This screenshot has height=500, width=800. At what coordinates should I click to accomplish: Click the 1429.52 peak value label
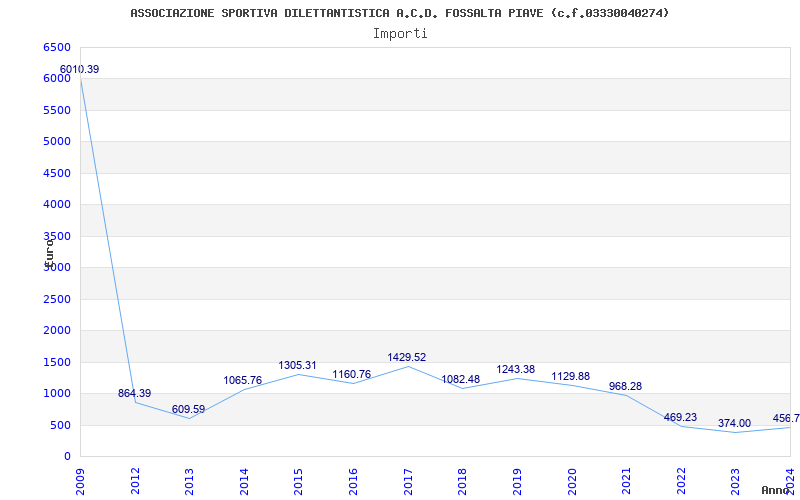407,357
